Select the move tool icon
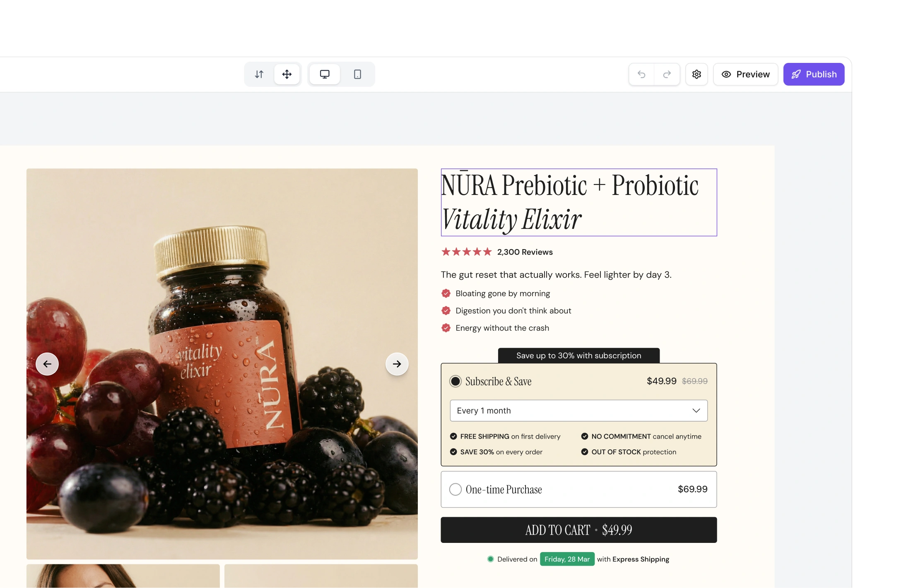The image size is (911, 588). point(287,74)
